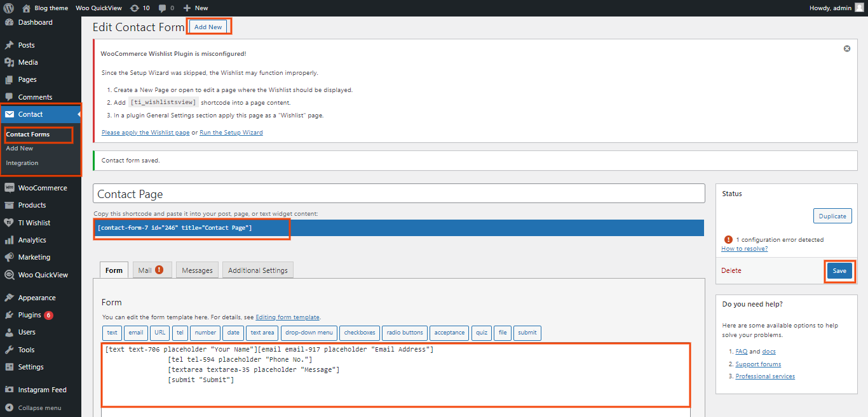Insert a radio buttons form tag
The height and width of the screenshot is (417, 868).
tap(404, 333)
